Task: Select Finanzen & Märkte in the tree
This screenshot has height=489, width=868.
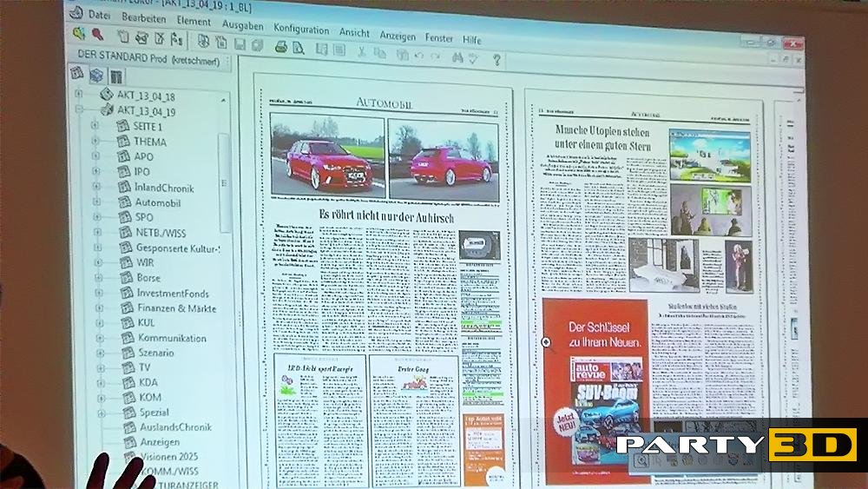Action: pyautogui.click(x=176, y=308)
